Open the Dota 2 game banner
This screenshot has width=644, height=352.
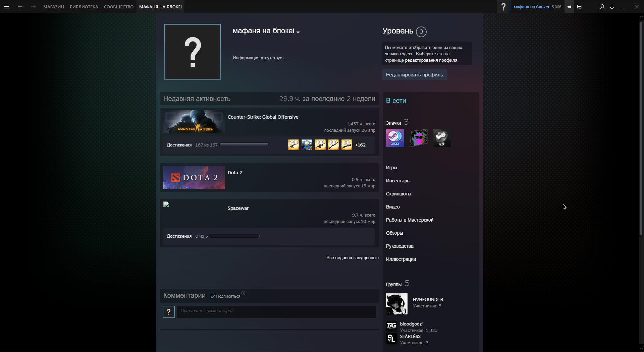coord(194,178)
